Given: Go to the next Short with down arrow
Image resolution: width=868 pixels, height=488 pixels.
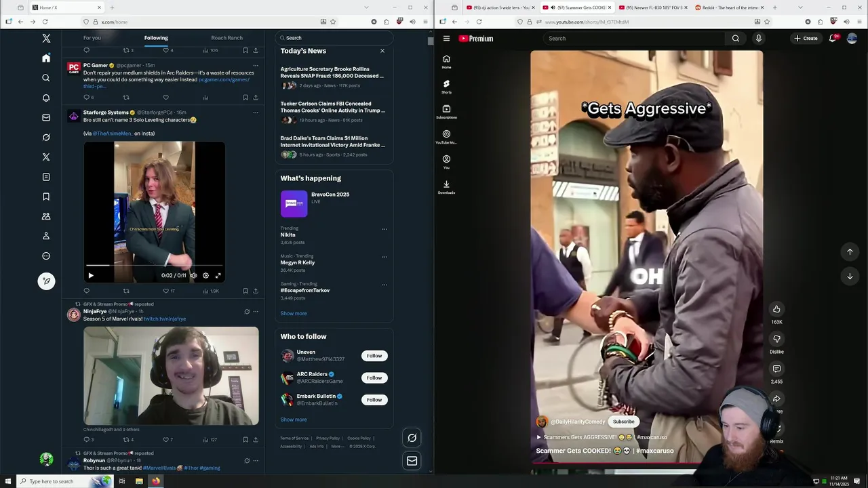Looking at the screenshot, I should 850,276.
